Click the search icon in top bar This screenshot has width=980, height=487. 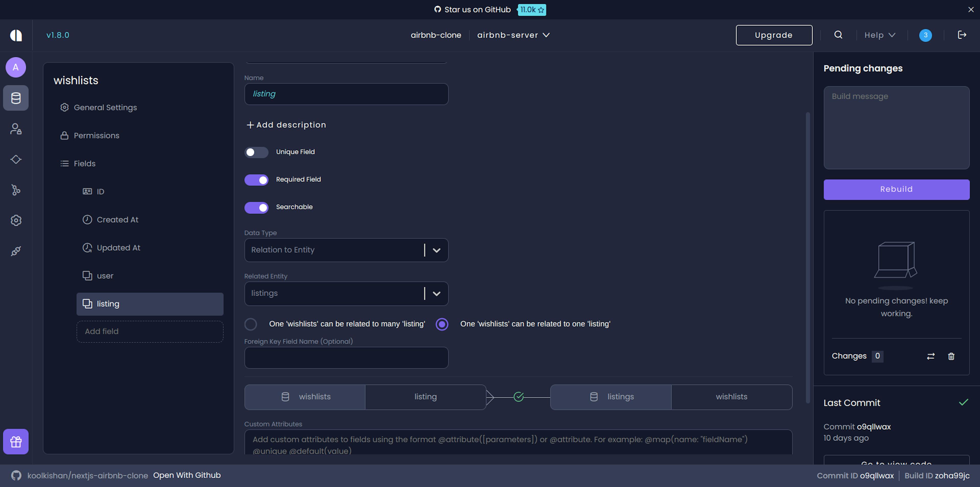[838, 34]
